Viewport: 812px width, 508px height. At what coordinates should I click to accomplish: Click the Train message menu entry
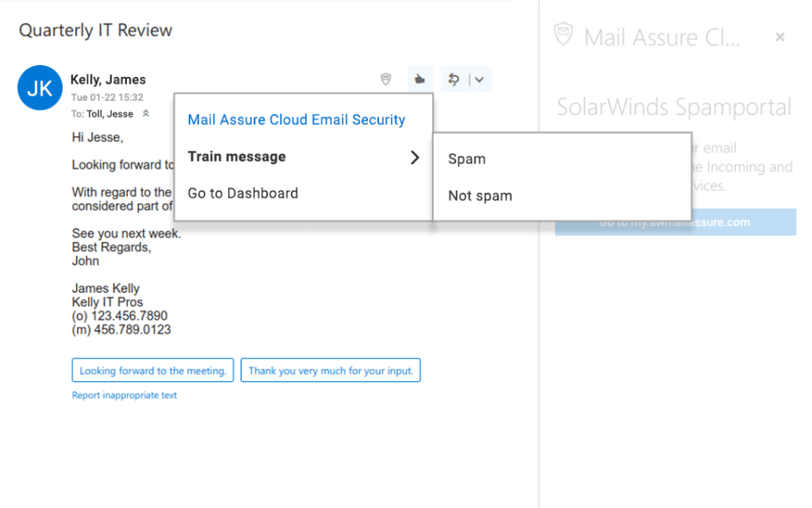coord(237,157)
